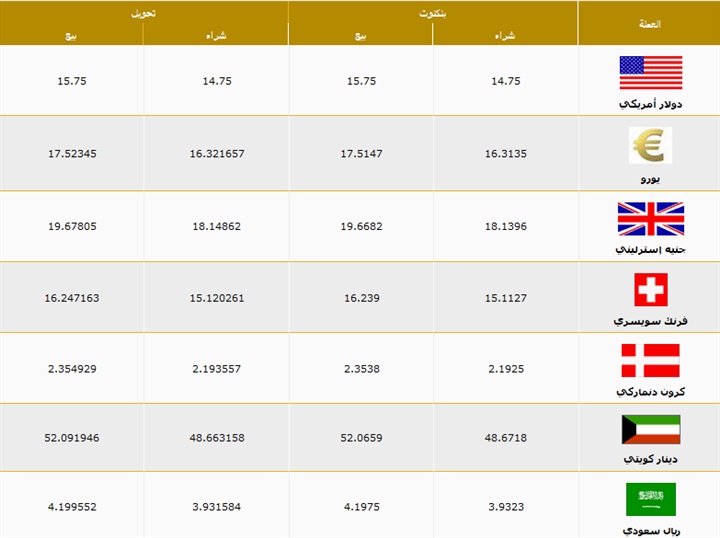Select the تحويل header tab
Image resolution: width=720 pixels, height=538 pixels.
[144, 12]
